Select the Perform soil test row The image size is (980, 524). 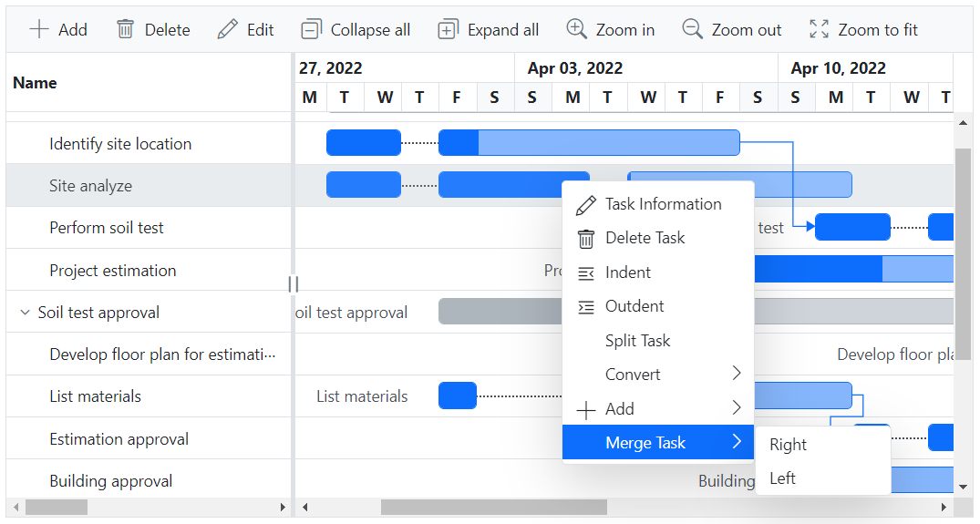coord(149,227)
